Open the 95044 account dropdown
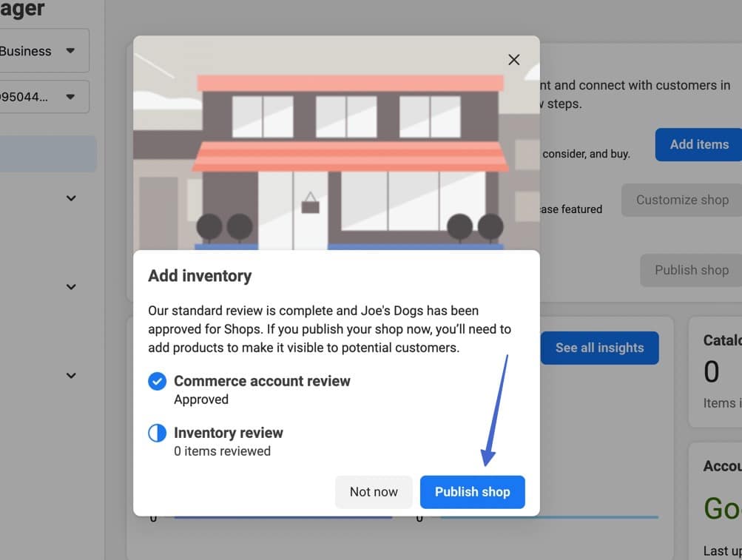742x560 pixels. (x=41, y=97)
